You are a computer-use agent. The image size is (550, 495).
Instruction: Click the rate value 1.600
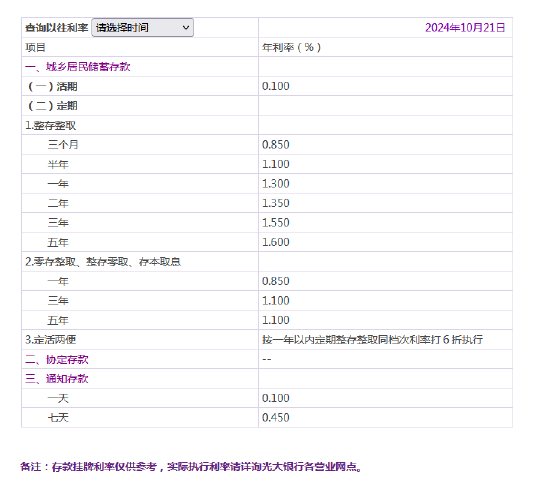[x=276, y=242]
